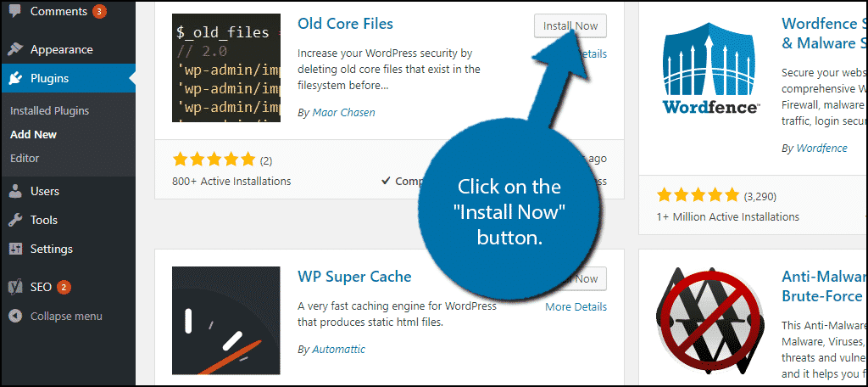Click the WP Super Cache thumbnail
The image size is (868, 387).
225,321
